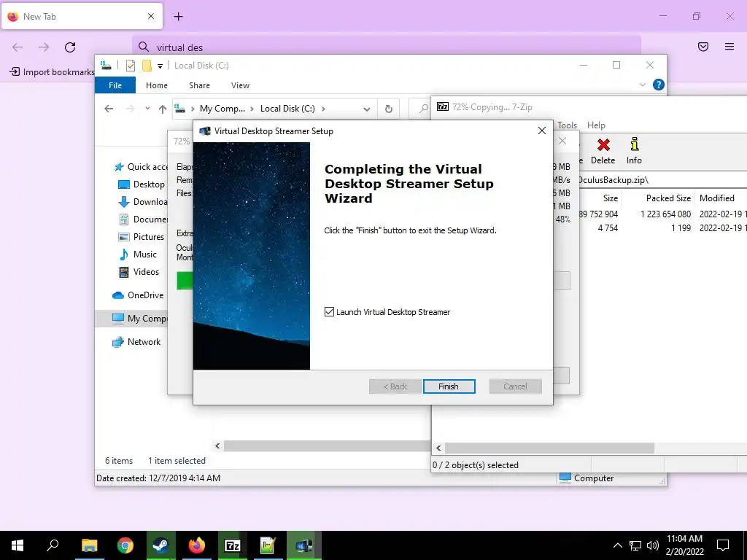Uncheck Launch Virtual Desktop Streamer checkbox
Screen dimensions: 747x560
tap(329, 312)
